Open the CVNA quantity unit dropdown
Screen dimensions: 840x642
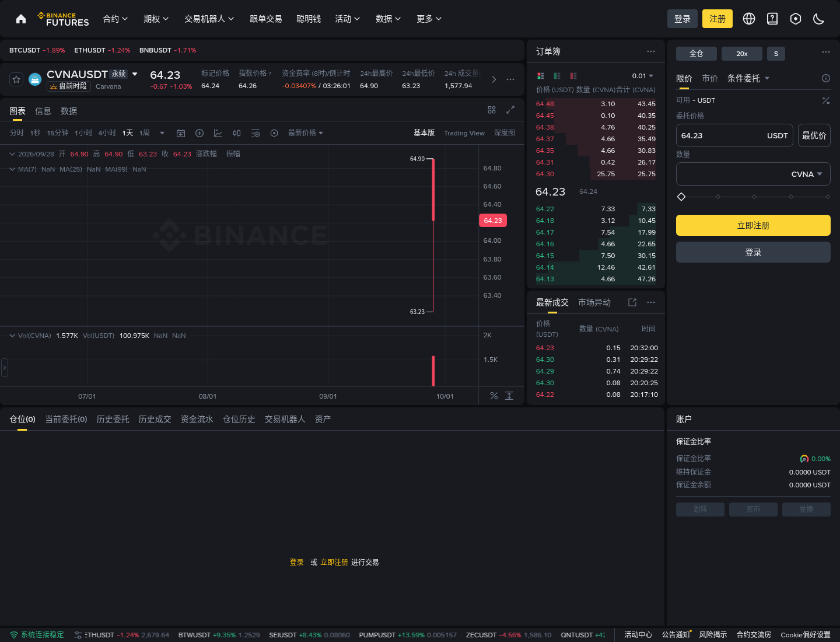(807, 174)
